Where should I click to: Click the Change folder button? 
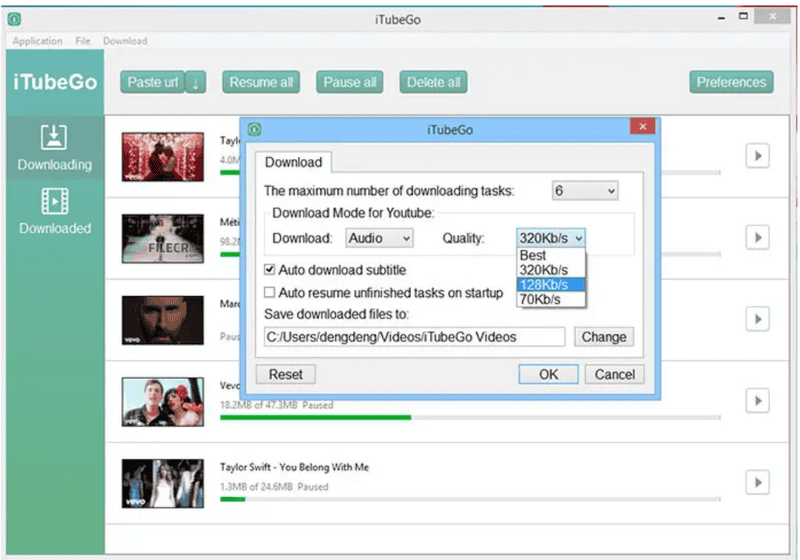(604, 337)
